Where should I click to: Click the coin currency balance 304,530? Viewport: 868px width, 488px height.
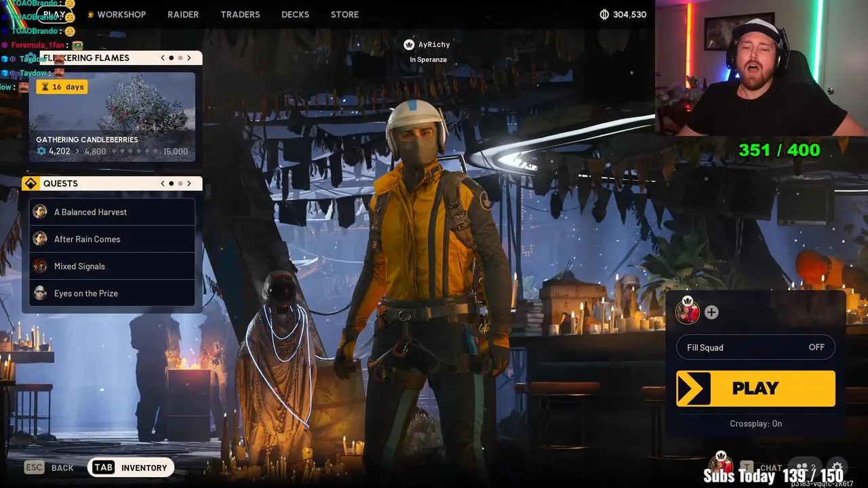[623, 14]
